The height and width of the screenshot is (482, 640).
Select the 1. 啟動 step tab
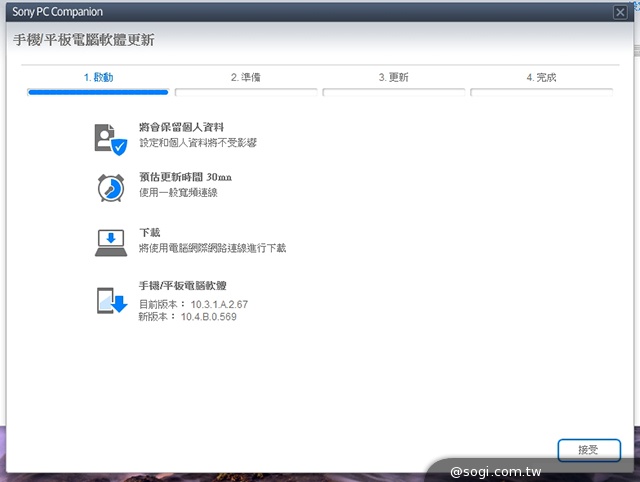click(98, 77)
